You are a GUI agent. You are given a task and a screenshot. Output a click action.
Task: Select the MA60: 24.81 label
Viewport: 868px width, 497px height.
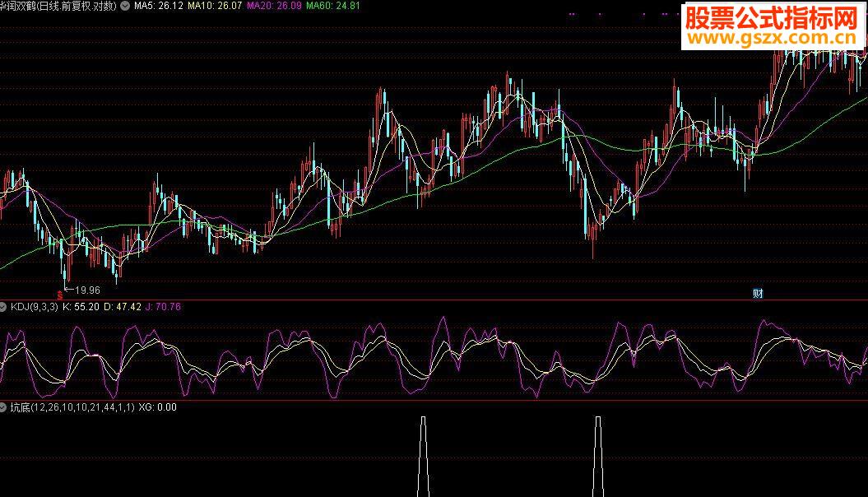coord(333,6)
